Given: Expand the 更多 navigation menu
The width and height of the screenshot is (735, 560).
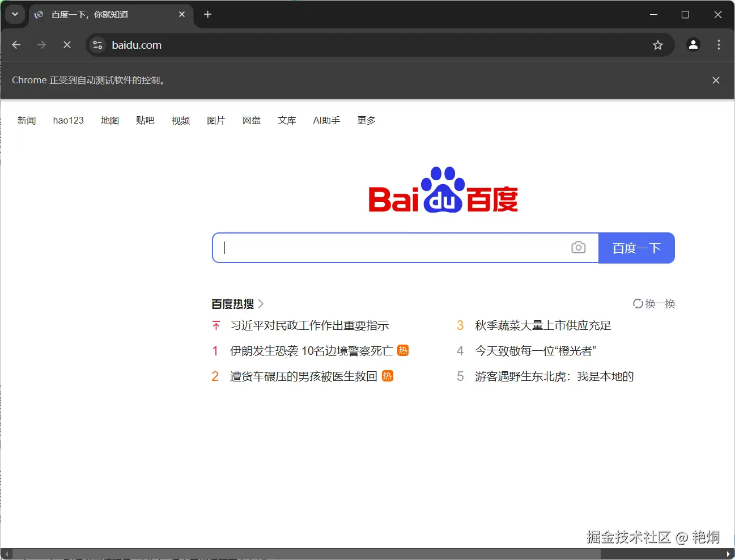Looking at the screenshot, I should coord(367,120).
